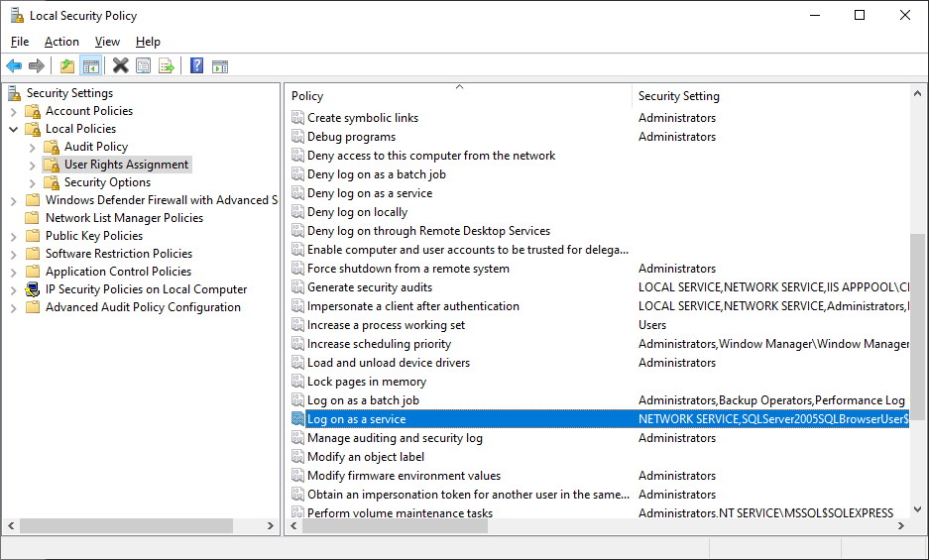Expand the Account Policies node
929x560 pixels.
click(x=14, y=111)
